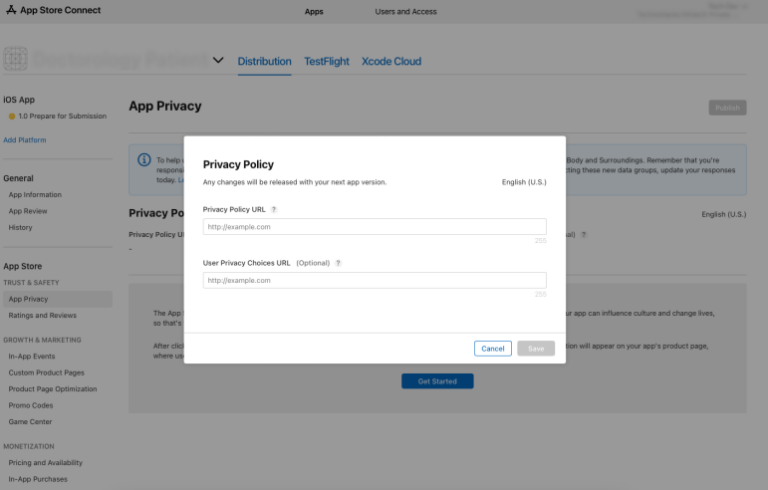The image size is (768, 490).
Task: Click the Get Started button
Action: pos(437,381)
